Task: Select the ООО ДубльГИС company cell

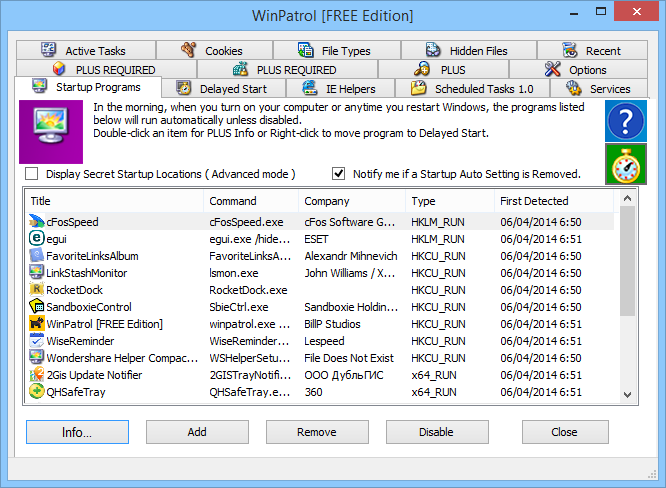Action: pyautogui.click(x=344, y=375)
